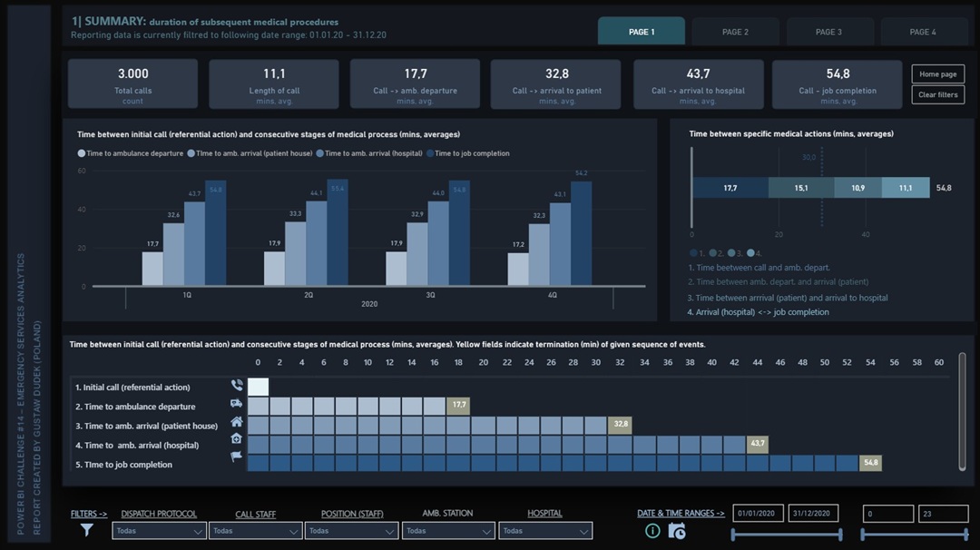This screenshot has width=980, height=550.
Task: Click the Clear filters button
Action: [x=938, y=94]
